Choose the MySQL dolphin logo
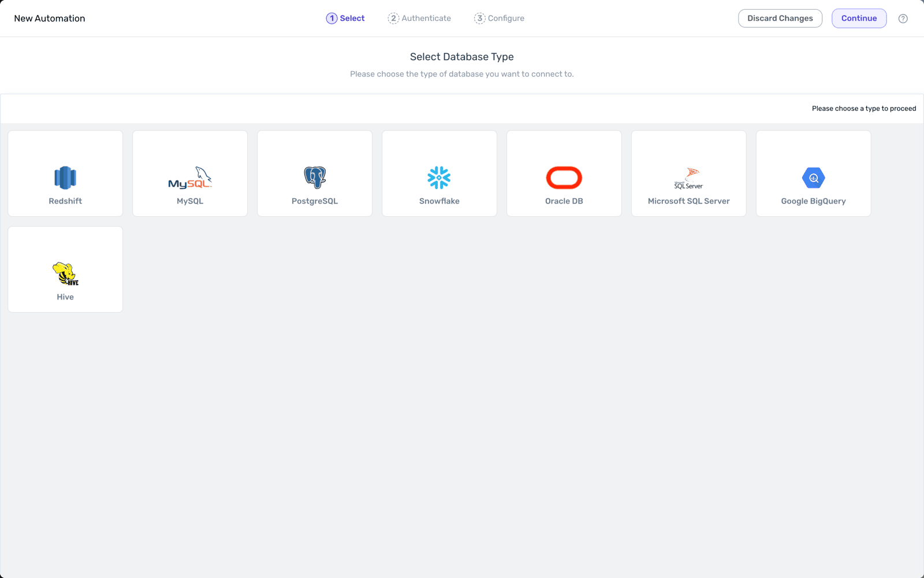The width and height of the screenshot is (924, 578). click(x=190, y=177)
